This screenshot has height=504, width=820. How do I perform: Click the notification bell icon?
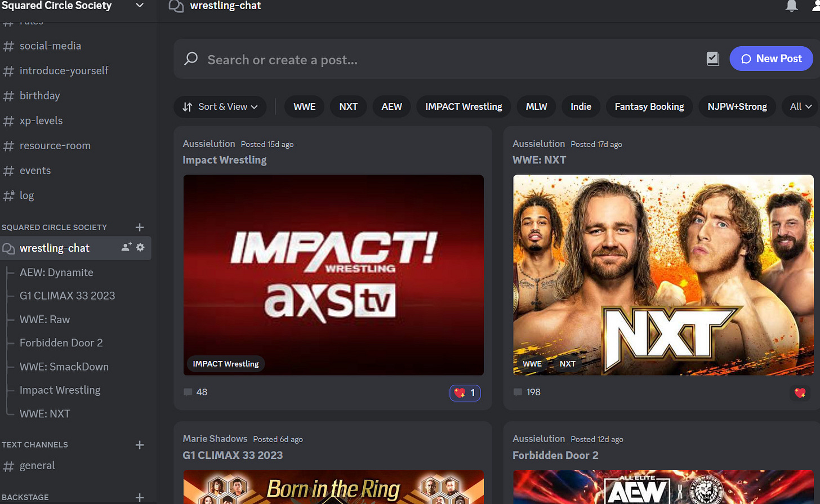click(792, 6)
